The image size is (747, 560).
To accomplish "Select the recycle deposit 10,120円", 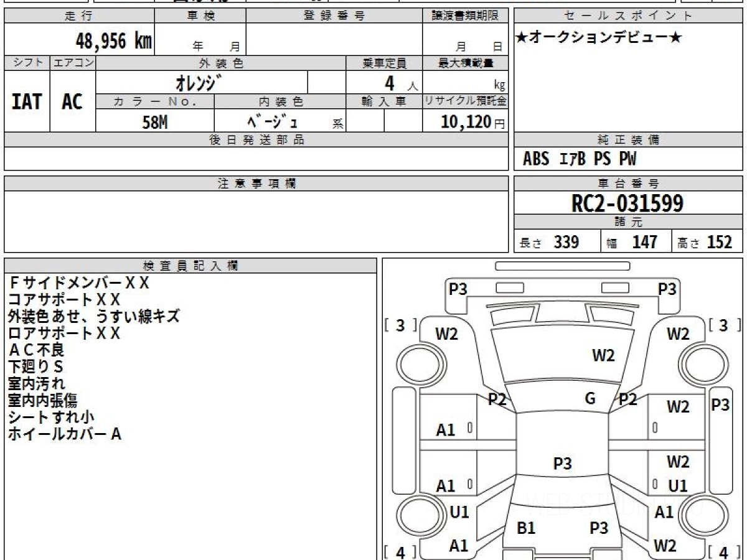I will click(472, 122).
